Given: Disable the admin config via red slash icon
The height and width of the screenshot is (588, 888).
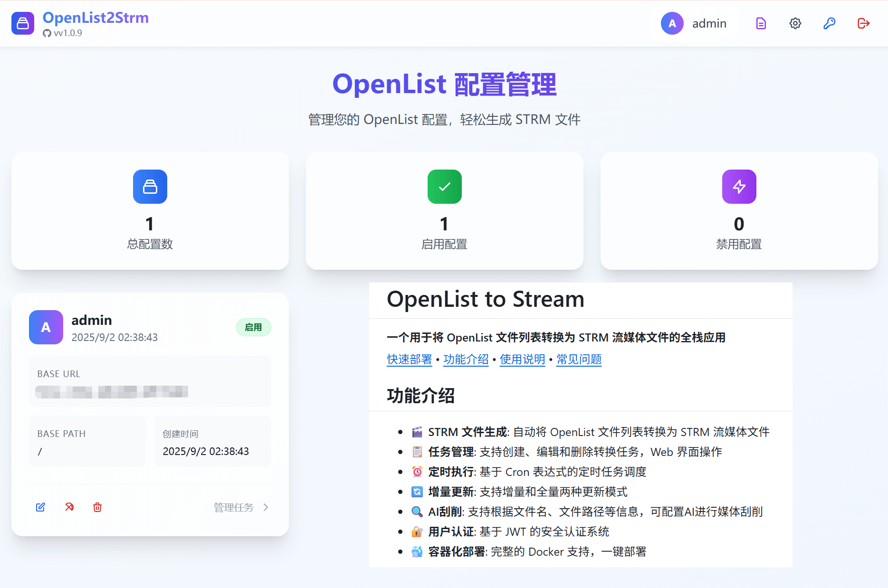Looking at the screenshot, I should 69,507.
